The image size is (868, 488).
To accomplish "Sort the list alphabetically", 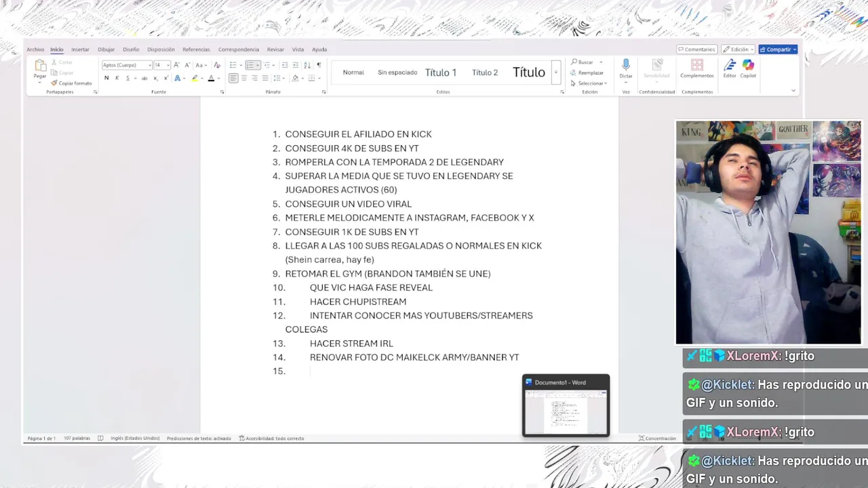I will (x=307, y=65).
